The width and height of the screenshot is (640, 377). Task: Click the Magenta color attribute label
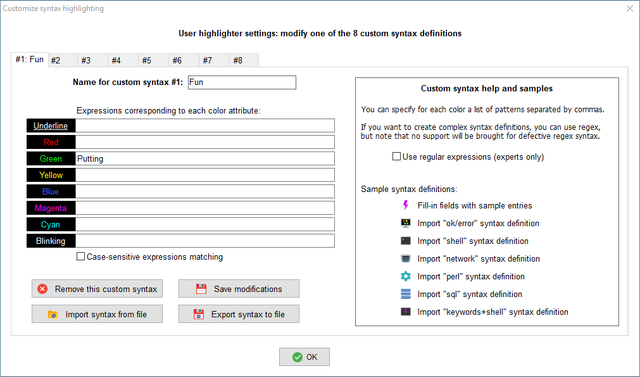point(51,208)
